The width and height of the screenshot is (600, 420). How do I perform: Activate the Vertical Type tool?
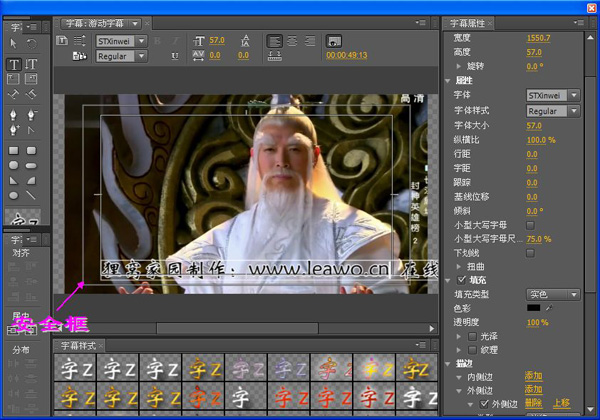[31, 64]
